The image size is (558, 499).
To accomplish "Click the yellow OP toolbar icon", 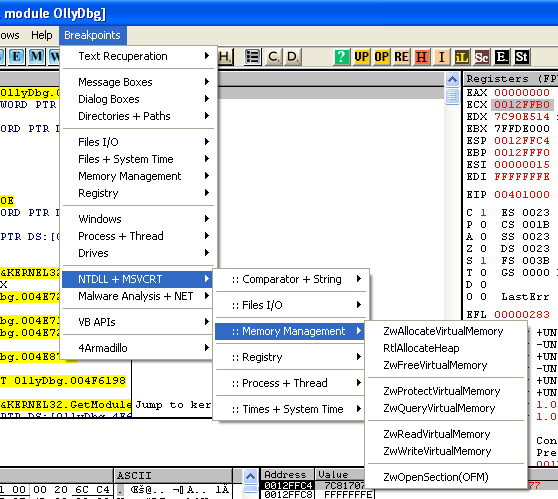I will [381, 57].
